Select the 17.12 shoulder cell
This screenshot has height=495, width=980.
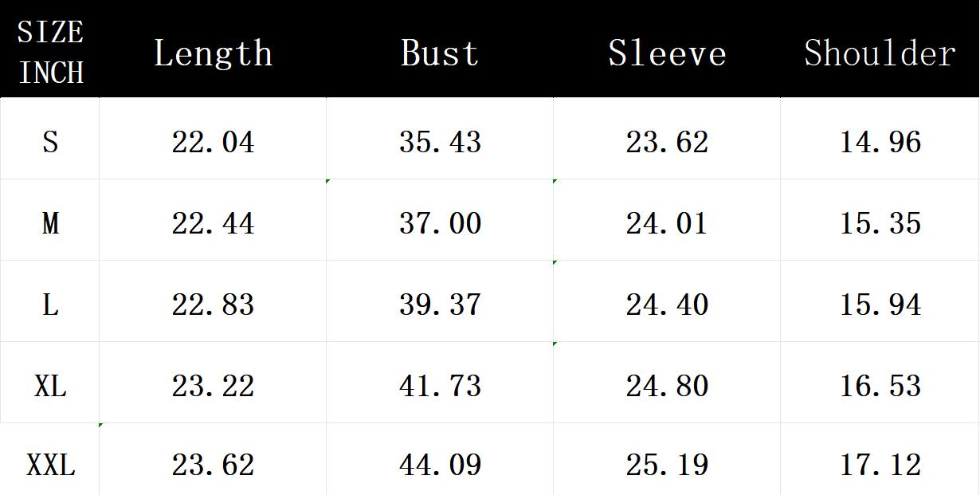tap(880, 464)
